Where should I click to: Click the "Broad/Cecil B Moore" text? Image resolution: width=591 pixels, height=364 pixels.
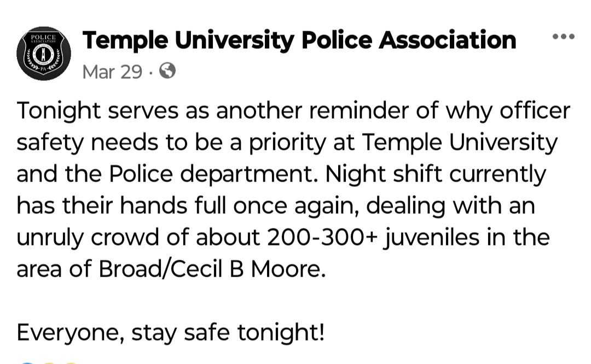coord(212,269)
